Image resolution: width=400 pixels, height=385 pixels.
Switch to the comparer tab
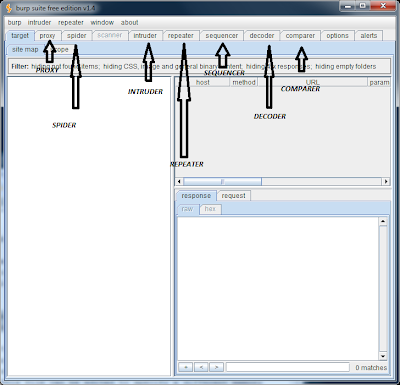[x=300, y=36]
